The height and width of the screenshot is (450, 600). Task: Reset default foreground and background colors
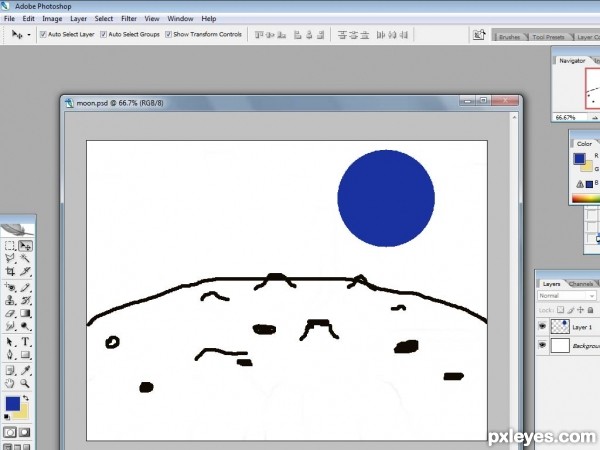[7, 417]
